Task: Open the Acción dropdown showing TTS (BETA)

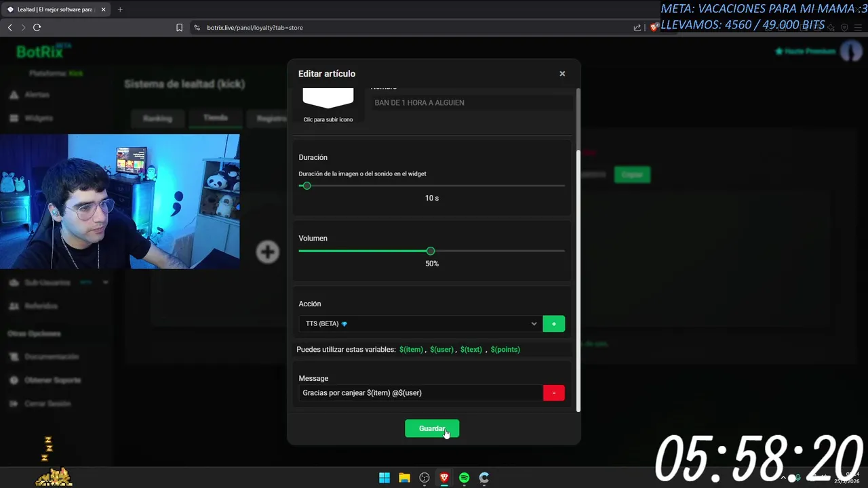Action: pyautogui.click(x=420, y=324)
